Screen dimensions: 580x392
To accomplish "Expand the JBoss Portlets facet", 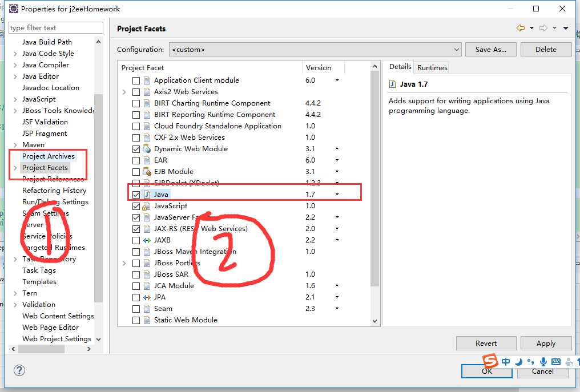I will (x=124, y=263).
